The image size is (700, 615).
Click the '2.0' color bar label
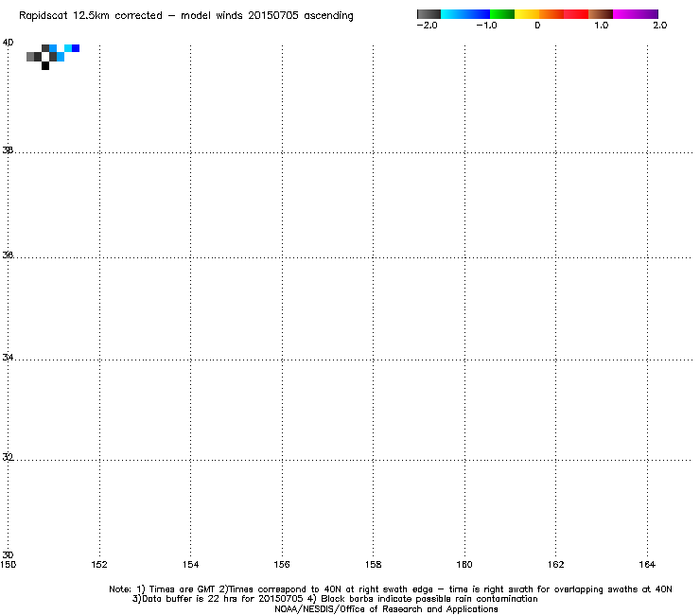660,26
